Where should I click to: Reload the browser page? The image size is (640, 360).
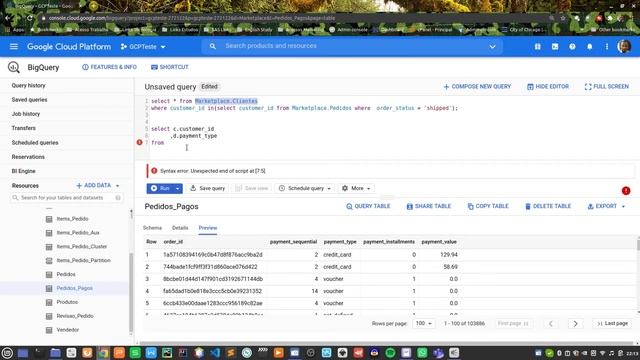point(30,18)
